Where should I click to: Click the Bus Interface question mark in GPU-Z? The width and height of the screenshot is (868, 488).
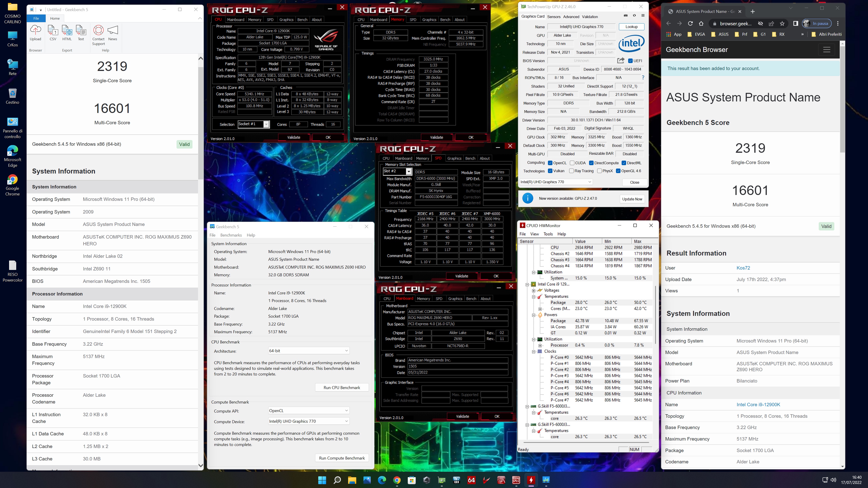643,77
